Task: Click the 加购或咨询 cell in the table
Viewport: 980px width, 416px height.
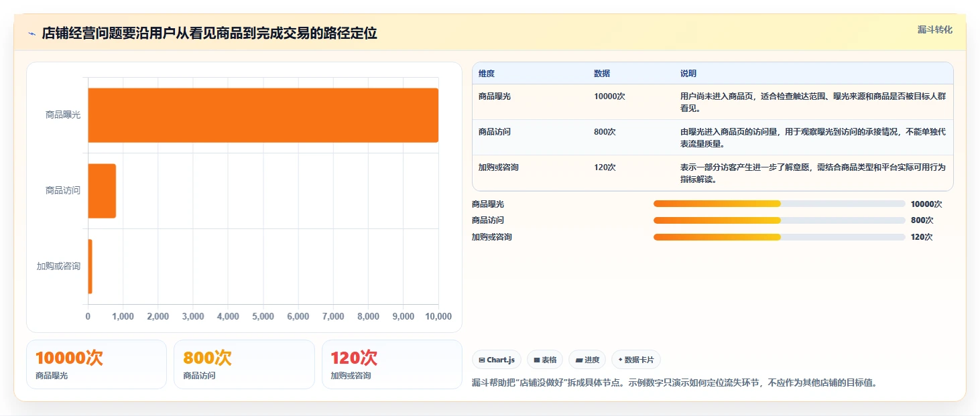Action: point(499,167)
